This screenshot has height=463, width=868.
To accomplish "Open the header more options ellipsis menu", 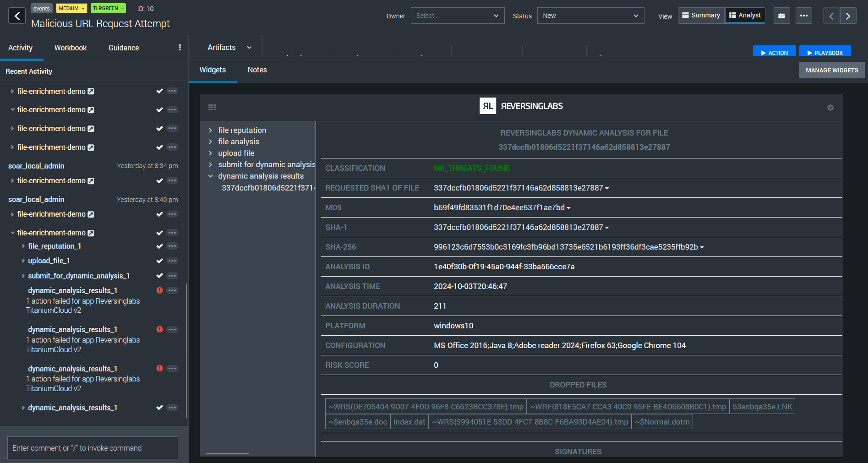I will (803, 16).
